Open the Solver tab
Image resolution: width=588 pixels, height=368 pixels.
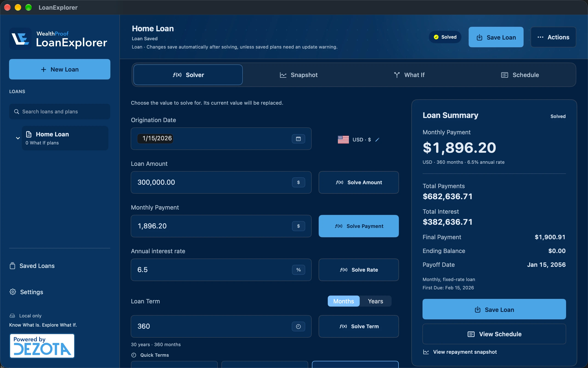tap(188, 75)
